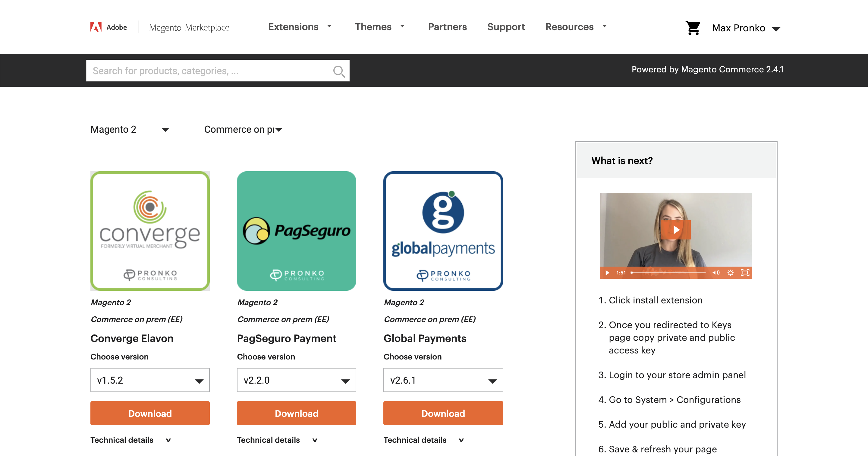This screenshot has width=868, height=456.
Task: Open the Extensions menu
Action: (300, 27)
